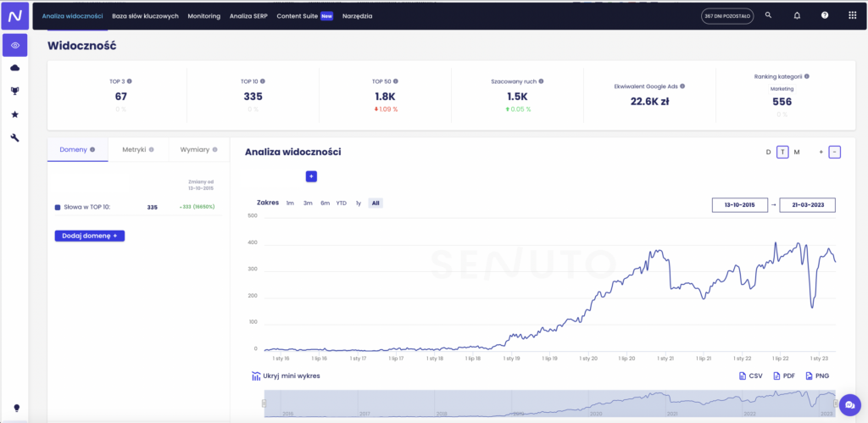
Task: Open Analiza SERP menu
Action: (x=248, y=16)
